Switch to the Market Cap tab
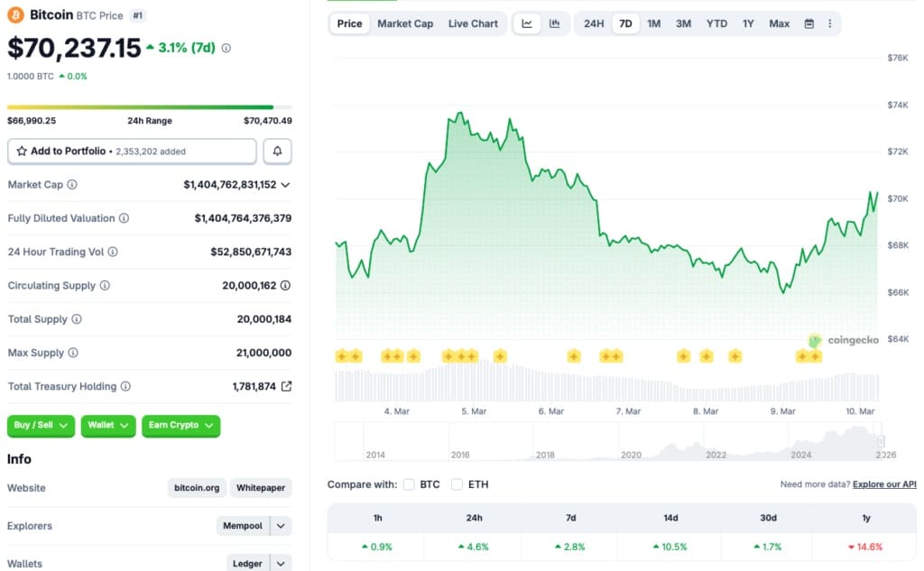This screenshot has height=571, width=924. [405, 23]
